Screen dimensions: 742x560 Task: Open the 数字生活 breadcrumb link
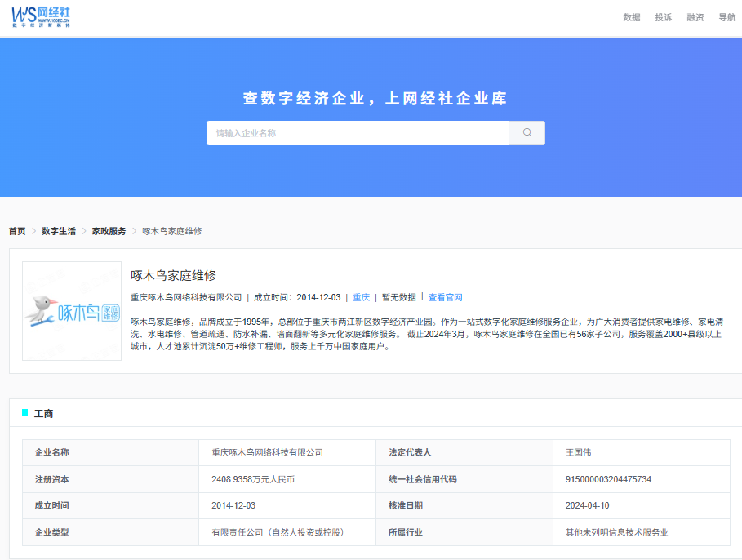(x=59, y=231)
